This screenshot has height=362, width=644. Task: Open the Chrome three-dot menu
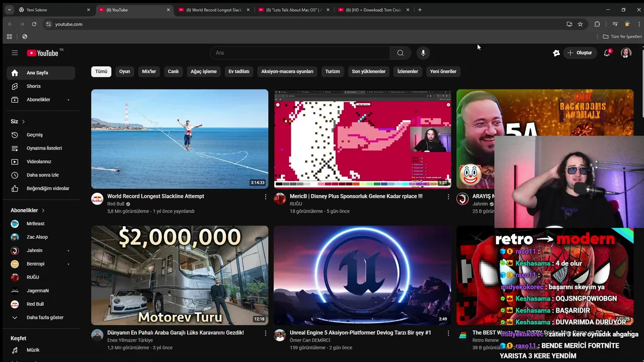pos(639,24)
